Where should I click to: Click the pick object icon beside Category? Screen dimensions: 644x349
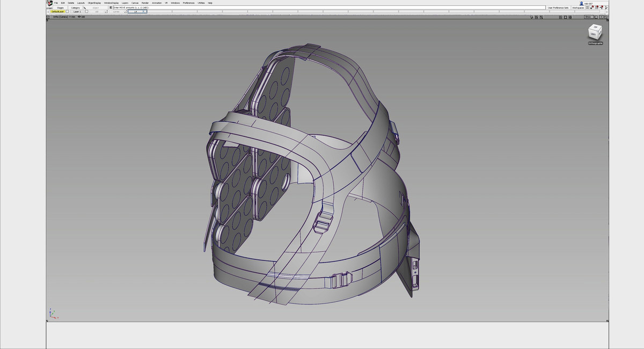click(84, 8)
